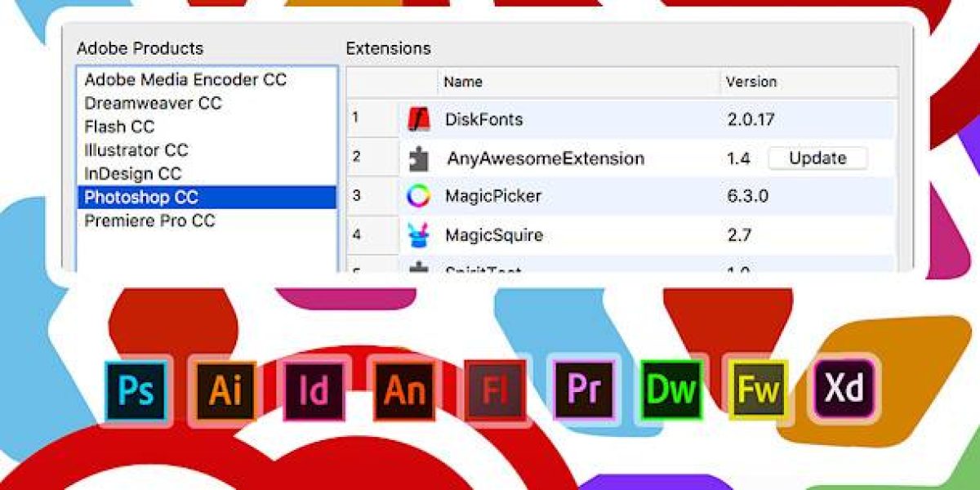Click the Flash Fl icon
Screen dimensions: 980x490
click(495, 392)
